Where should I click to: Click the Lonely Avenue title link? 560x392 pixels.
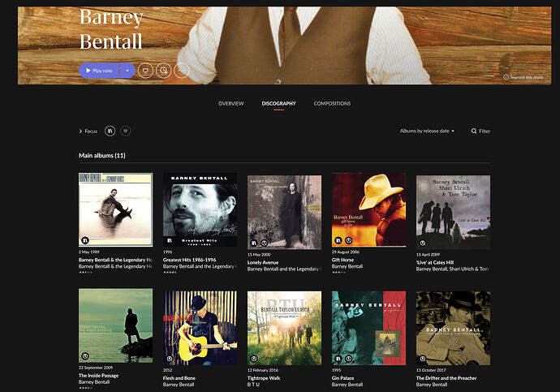point(263,262)
